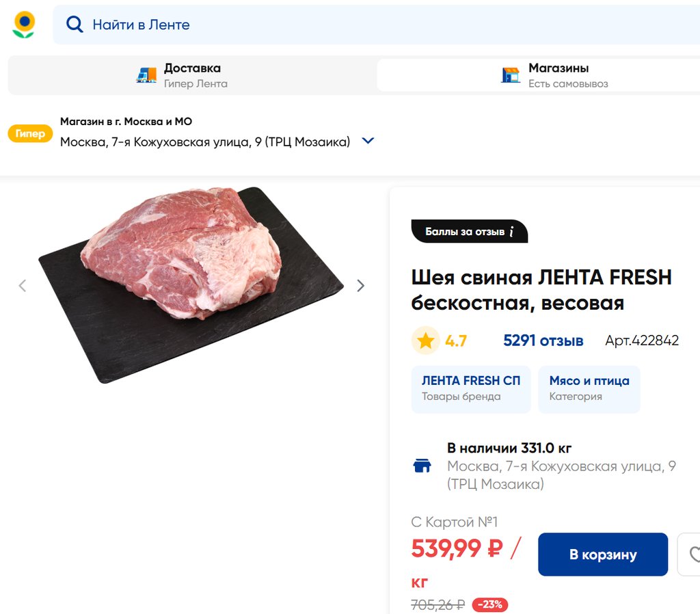Click the shop availability icon
The image size is (700, 614).
tap(422, 466)
